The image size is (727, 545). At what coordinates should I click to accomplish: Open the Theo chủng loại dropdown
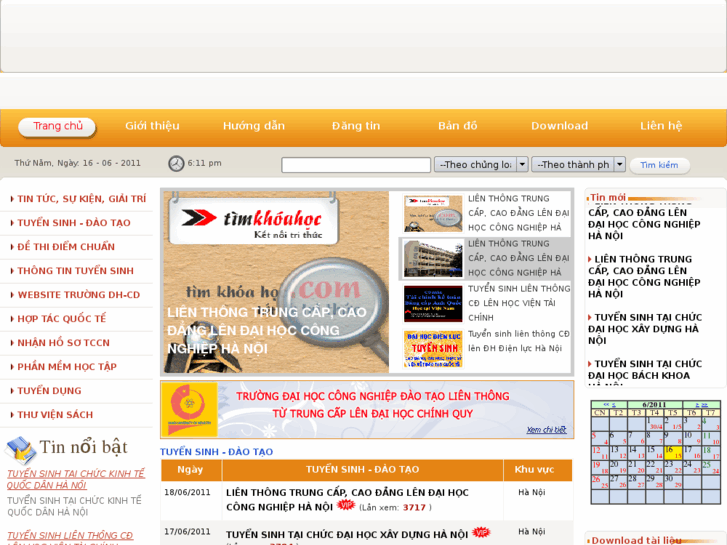click(x=481, y=164)
